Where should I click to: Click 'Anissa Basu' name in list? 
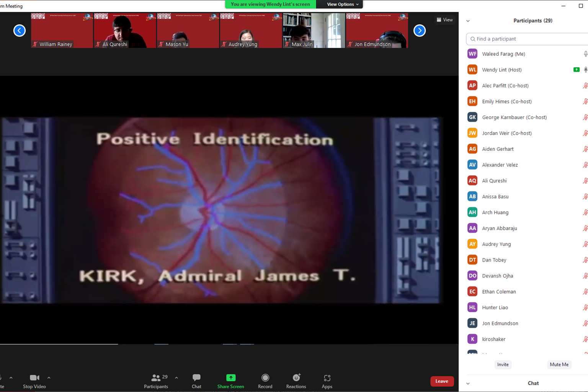[x=495, y=196]
